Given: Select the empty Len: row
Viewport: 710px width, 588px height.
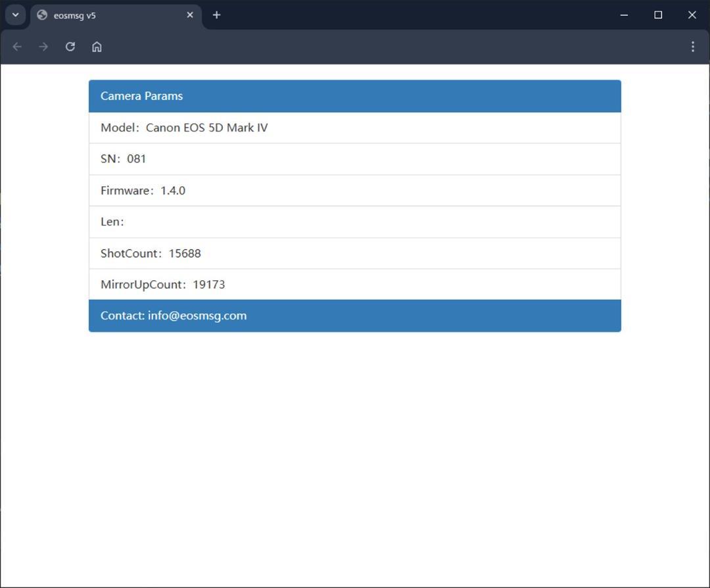Looking at the screenshot, I should [355, 222].
